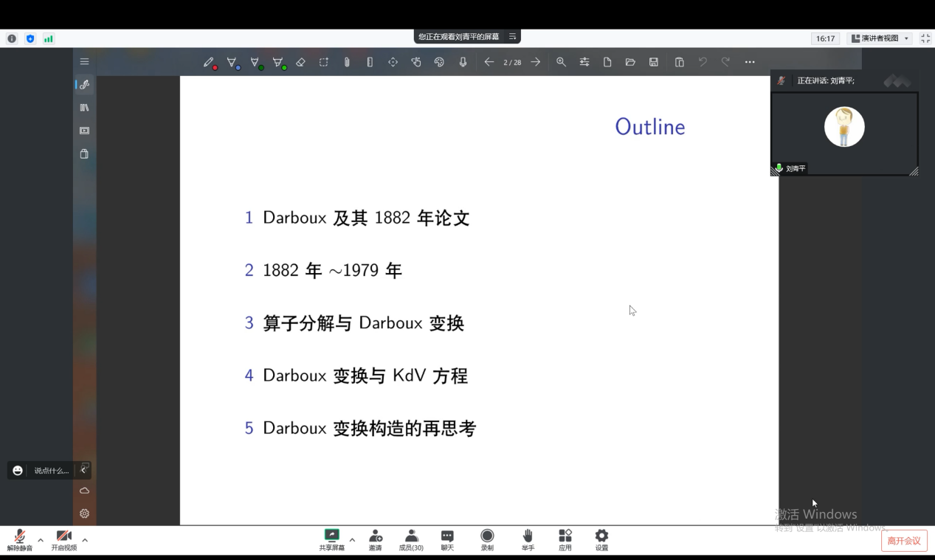Open the chat (聊天) panel
Screen dimensions: 935x560
click(x=447, y=539)
